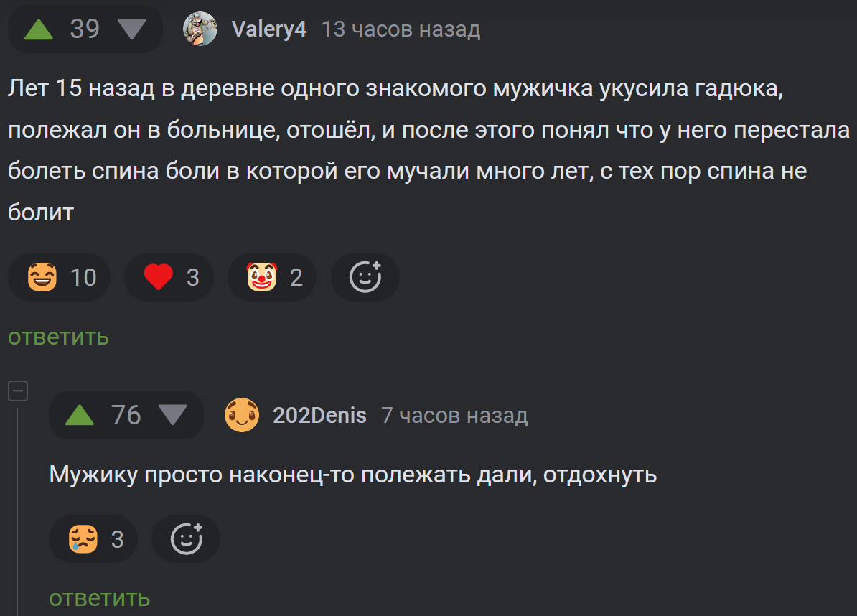
Task: Open Valery4 username profile link
Action: click(269, 29)
